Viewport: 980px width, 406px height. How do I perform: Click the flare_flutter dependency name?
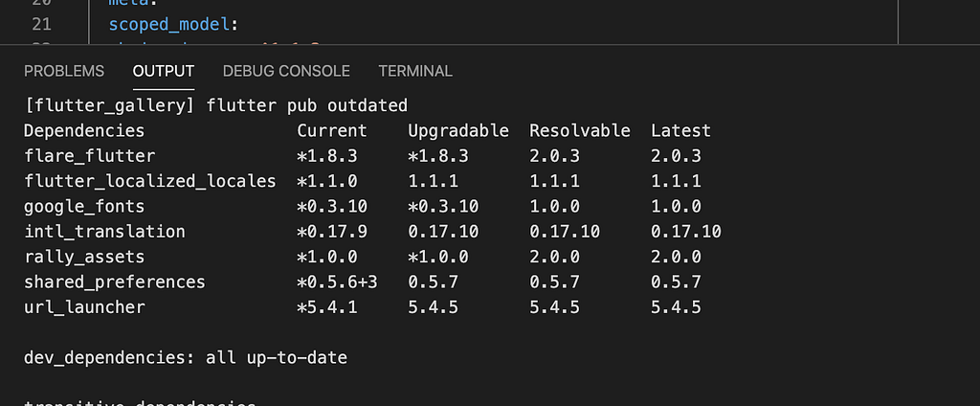pyautogui.click(x=89, y=155)
